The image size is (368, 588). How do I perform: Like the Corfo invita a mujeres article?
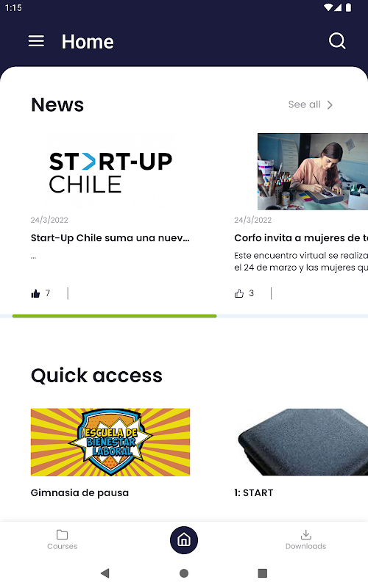[x=239, y=293]
